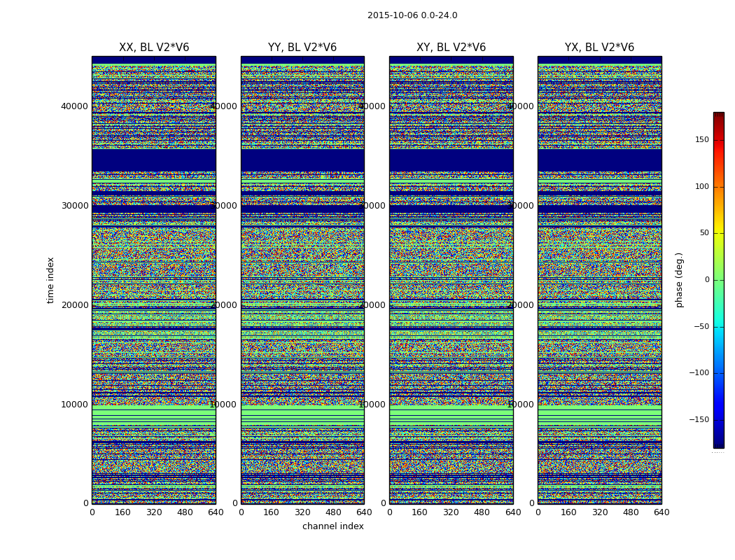This screenshot has width=735, height=560.
Task: Click the figure title '2015-10-06 0.0-24.0'
Action: point(412,15)
